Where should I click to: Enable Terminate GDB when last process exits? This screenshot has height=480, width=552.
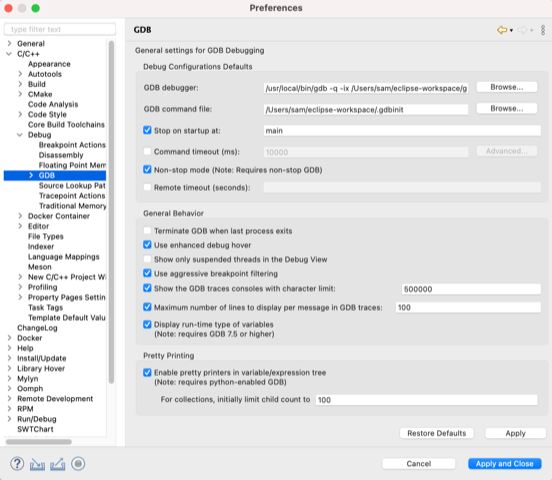pos(147,231)
